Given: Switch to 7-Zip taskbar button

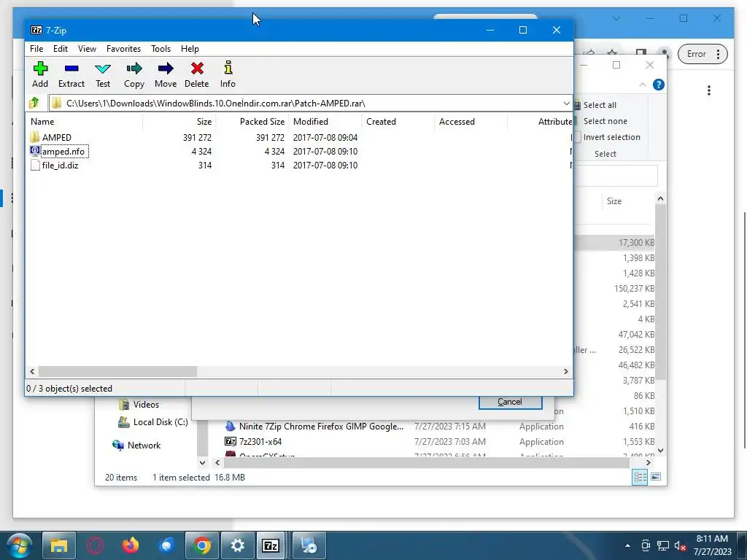Looking at the screenshot, I should tap(271, 545).
